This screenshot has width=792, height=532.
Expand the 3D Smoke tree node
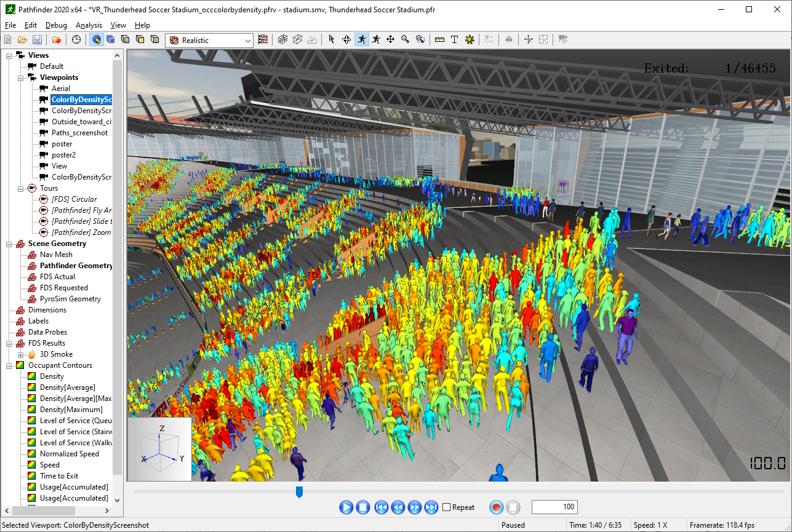point(21,354)
